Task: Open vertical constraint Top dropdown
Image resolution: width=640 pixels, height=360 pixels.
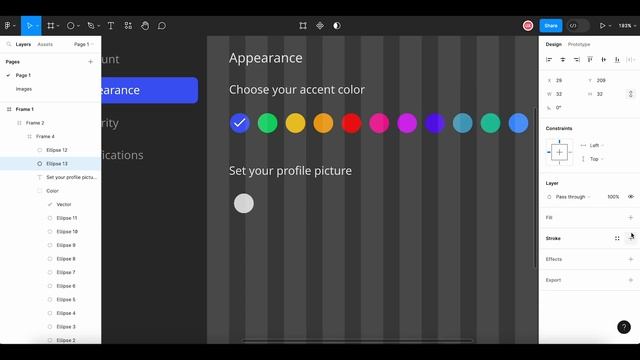Action: pyautogui.click(x=596, y=159)
